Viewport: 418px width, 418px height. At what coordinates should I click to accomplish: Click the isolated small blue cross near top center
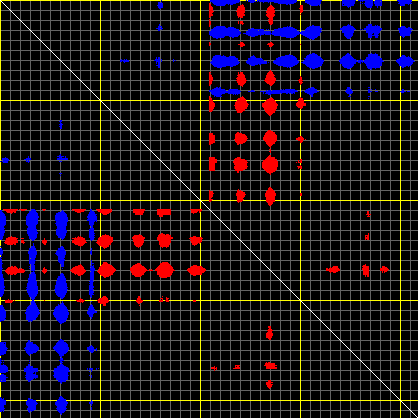pos(160,28)
